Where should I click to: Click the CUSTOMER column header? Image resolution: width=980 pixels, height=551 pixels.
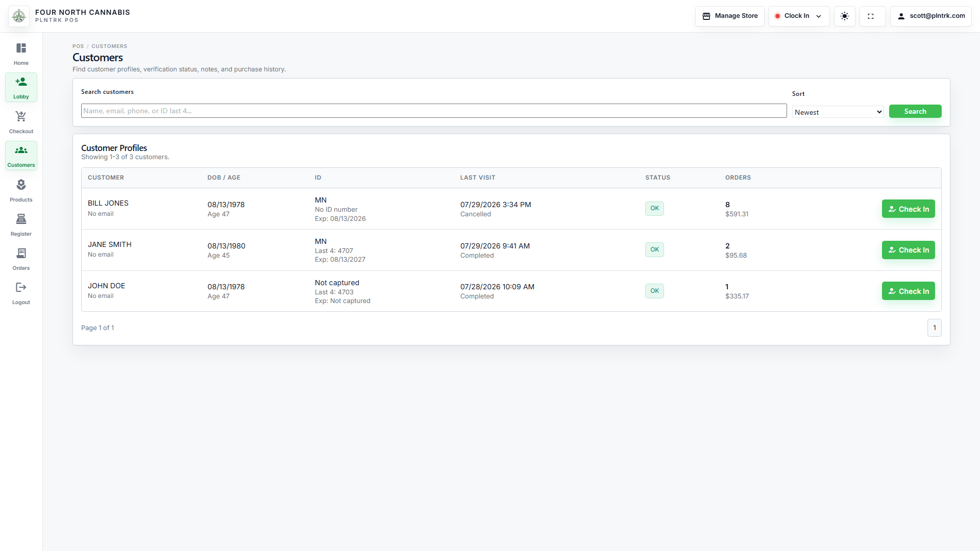106,178
